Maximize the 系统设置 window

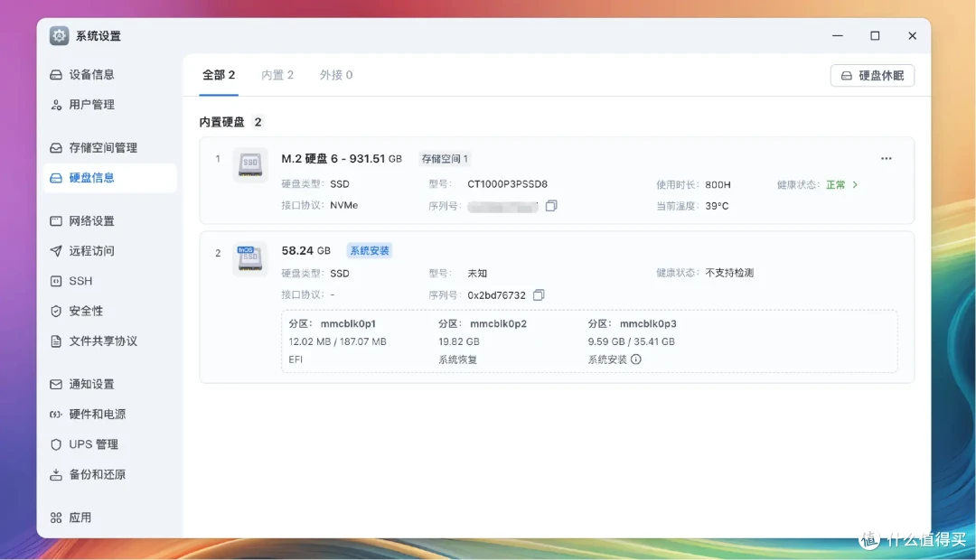pos(875,36)
